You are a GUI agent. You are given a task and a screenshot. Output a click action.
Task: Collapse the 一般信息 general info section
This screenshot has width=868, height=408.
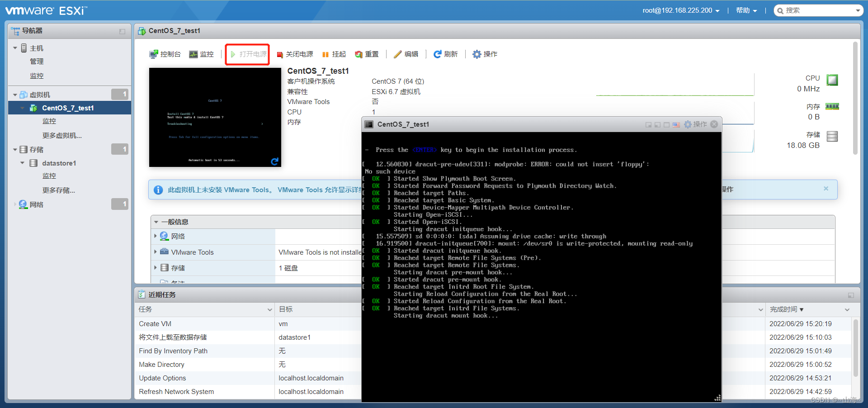pyautogui.click(x=156, y=222)
